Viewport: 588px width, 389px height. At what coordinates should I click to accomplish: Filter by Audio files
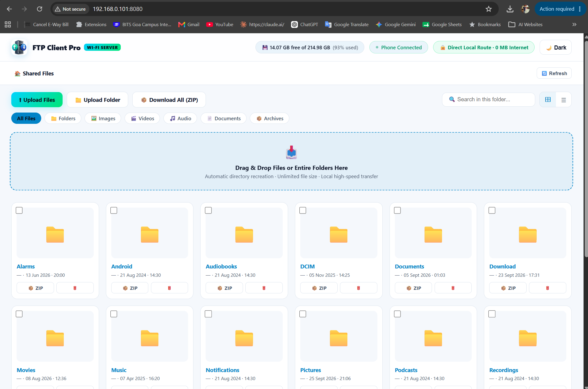(180, 118)
